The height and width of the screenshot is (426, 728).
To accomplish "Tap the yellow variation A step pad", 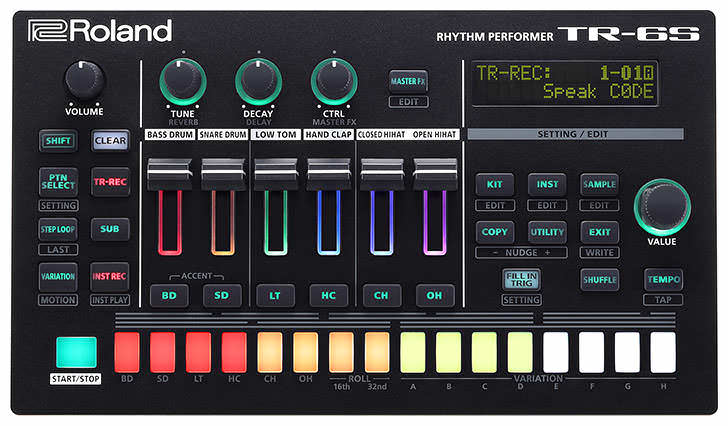I will click(x=413, y=352).
